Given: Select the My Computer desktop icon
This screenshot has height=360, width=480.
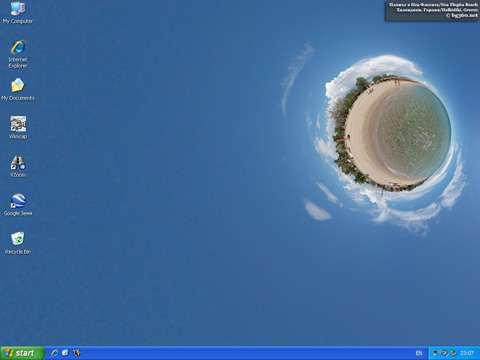Looking at the screenshot, I should pyautogui.click(x=18, y=13).
